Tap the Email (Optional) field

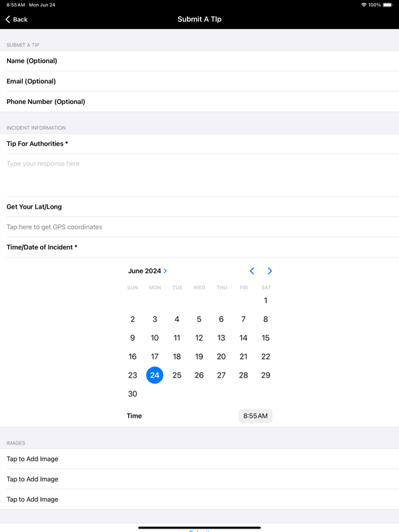(x=199, y=82)
